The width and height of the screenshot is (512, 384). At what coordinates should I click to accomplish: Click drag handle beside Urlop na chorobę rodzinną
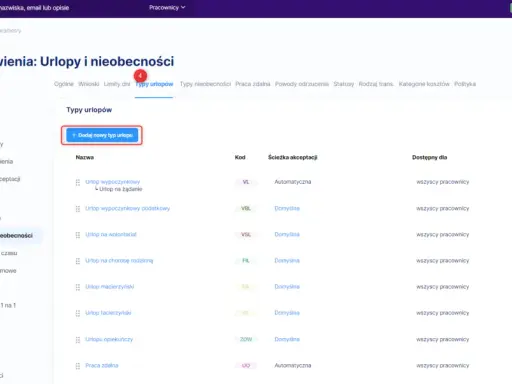click(x=78, y=261)
